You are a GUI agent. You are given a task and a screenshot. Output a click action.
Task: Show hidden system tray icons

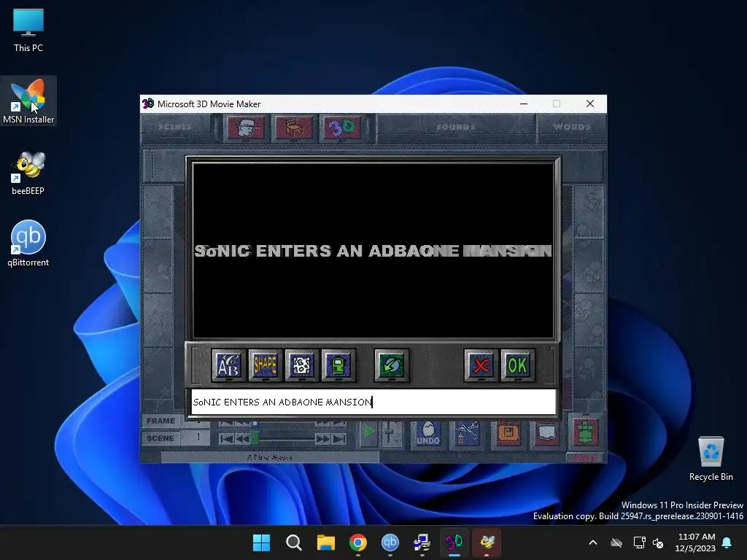click(x=593, y=542)
